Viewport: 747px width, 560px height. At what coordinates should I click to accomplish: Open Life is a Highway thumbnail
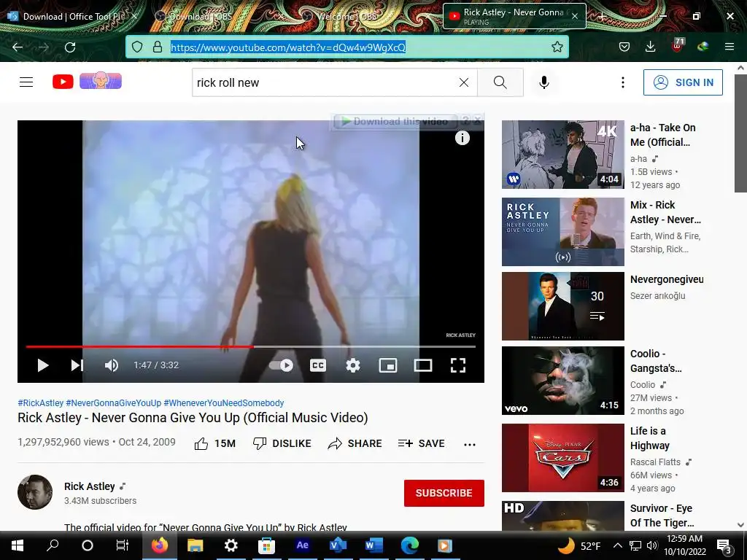pos(562,458)
